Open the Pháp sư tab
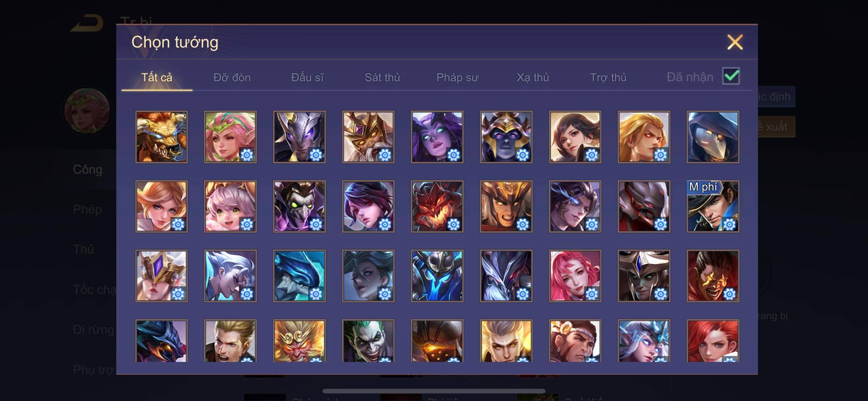This screenshot has height=401, width=868. (457, 77)
